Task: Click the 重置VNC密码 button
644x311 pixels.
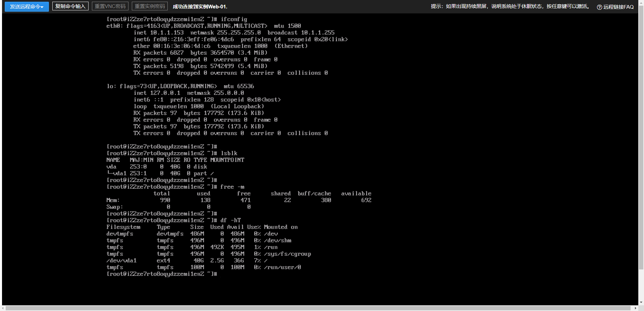Action: pyautogui.click(x=110, y=6)
